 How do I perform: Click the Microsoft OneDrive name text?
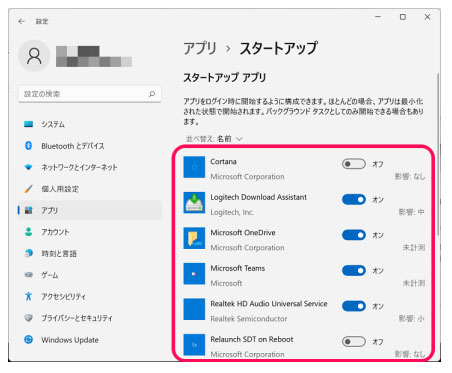(x=243, y=233)
